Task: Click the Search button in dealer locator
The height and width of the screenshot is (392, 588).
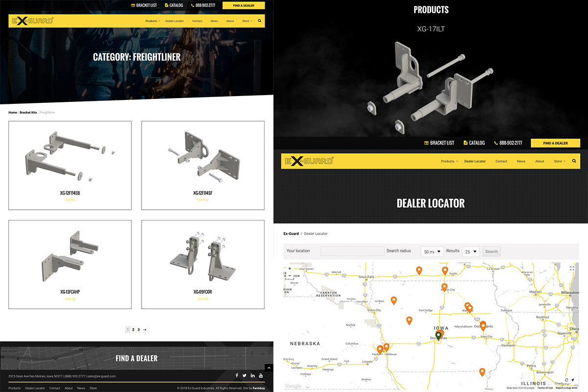Action: coord(491,251)
